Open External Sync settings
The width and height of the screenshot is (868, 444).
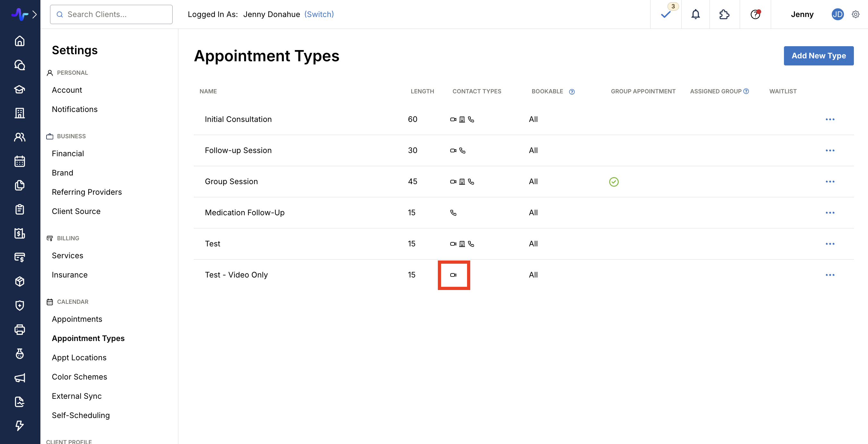(x=76, y=396)
